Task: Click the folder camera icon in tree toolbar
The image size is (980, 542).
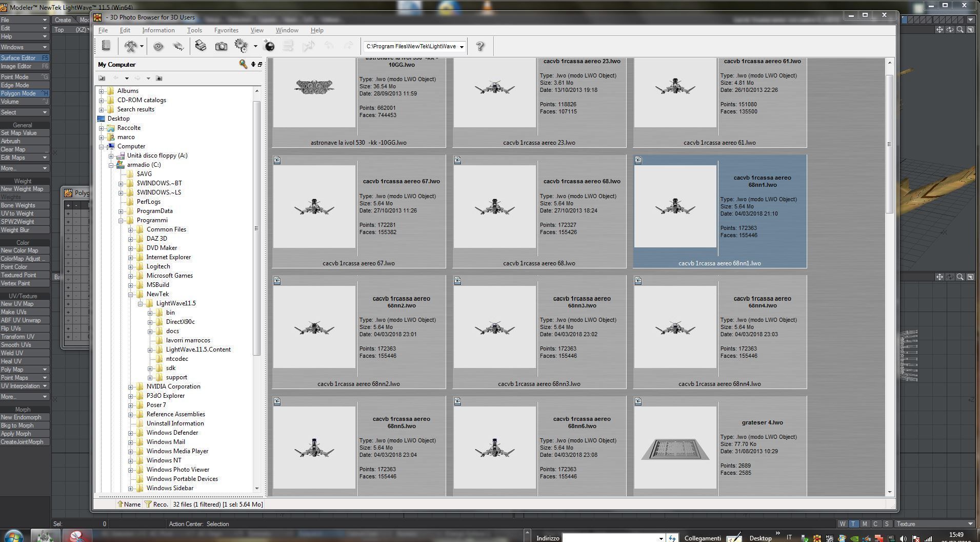Action: tap(159, 78)
